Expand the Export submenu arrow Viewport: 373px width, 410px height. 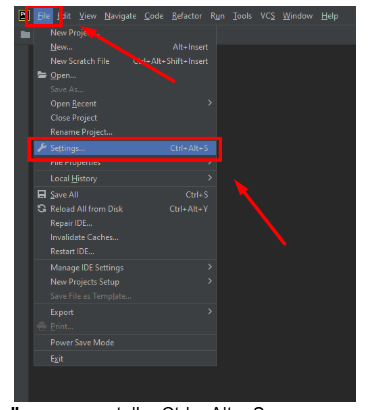point(210,311)
